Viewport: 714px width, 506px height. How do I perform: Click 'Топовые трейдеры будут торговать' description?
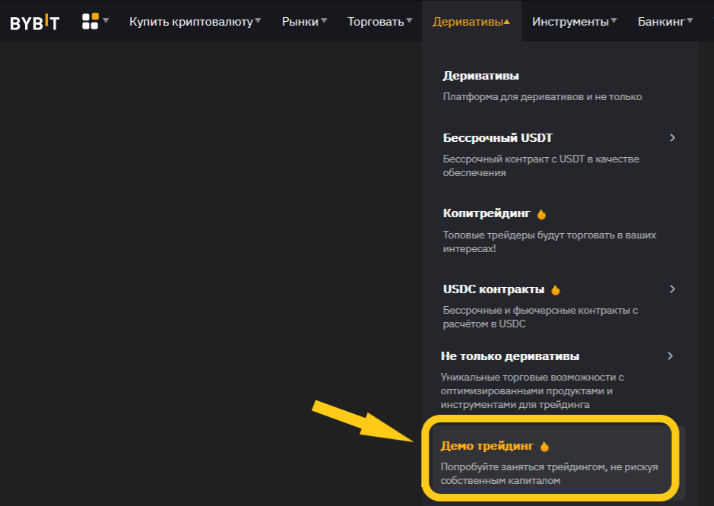coord(549,242)
